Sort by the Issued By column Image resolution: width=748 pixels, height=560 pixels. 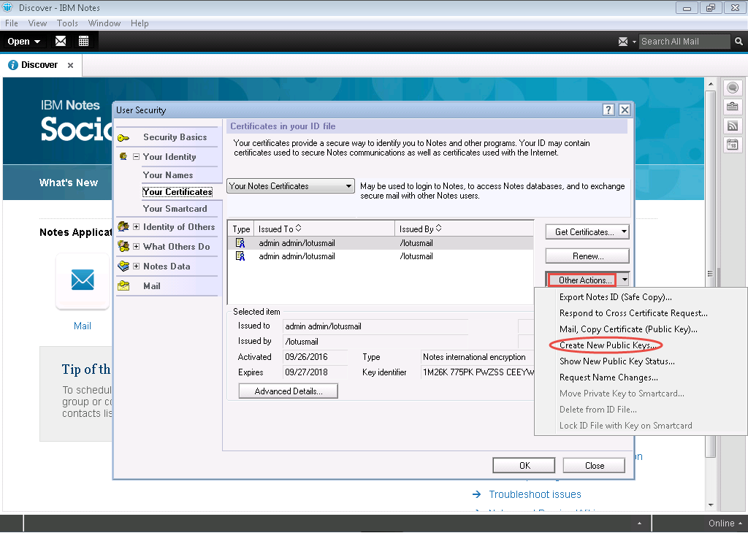pos(464,229)
